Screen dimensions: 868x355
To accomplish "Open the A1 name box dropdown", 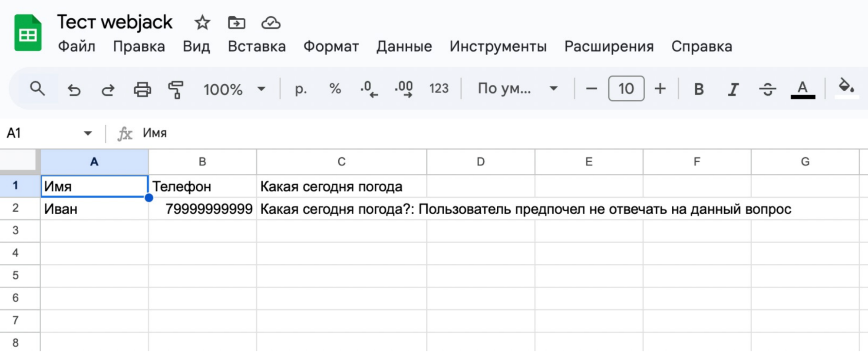I will pos(88,133).
